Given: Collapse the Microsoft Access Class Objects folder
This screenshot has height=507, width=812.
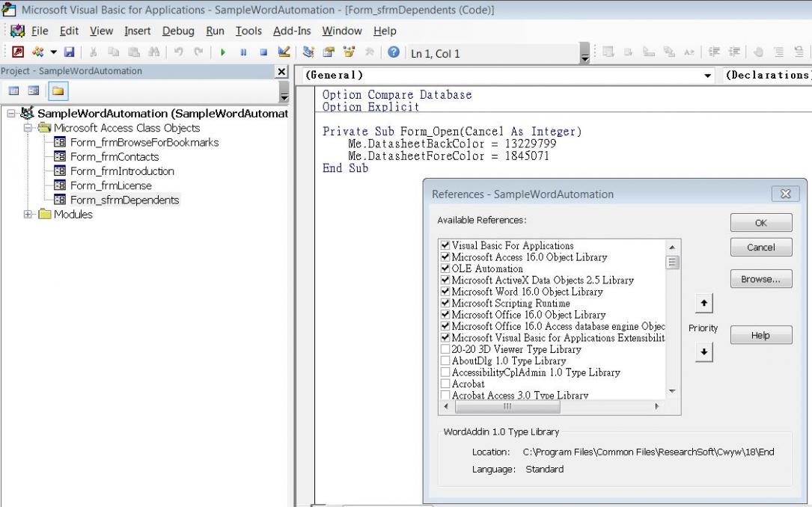Looking at the screenshot, I should [28, 128].
